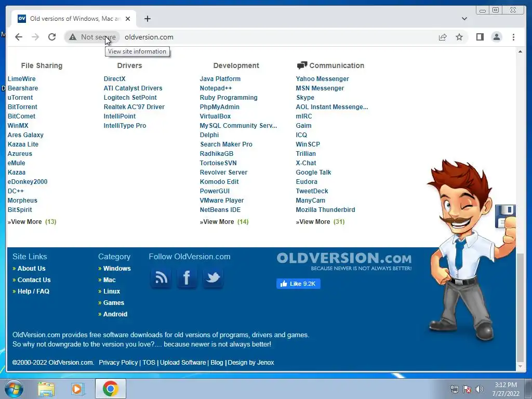Select the Windows category
532x399 pixels.
click(117, 269)
